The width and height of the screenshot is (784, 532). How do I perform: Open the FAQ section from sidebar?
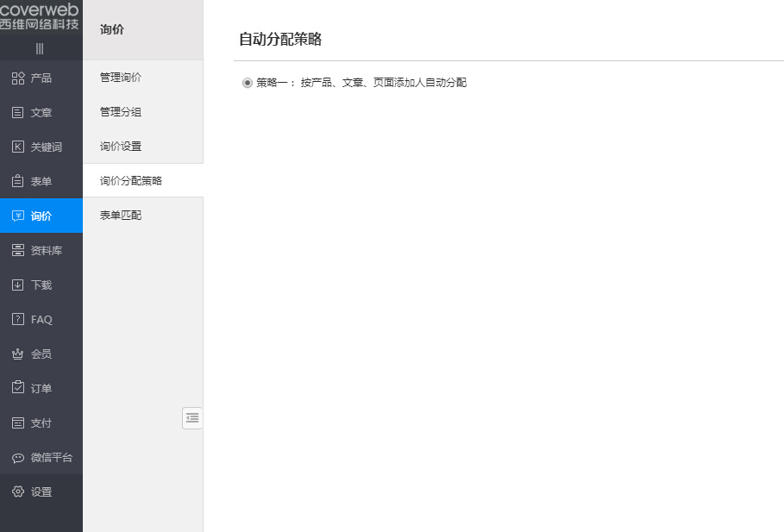[41, 319]
